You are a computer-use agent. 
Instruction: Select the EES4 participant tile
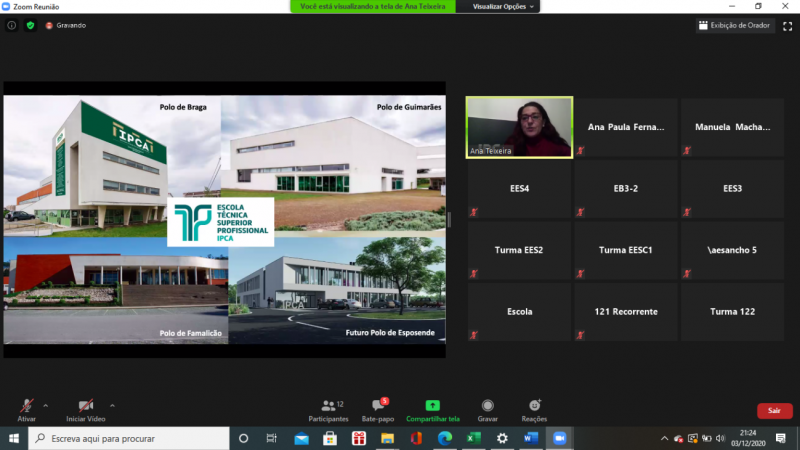[519, 189]
